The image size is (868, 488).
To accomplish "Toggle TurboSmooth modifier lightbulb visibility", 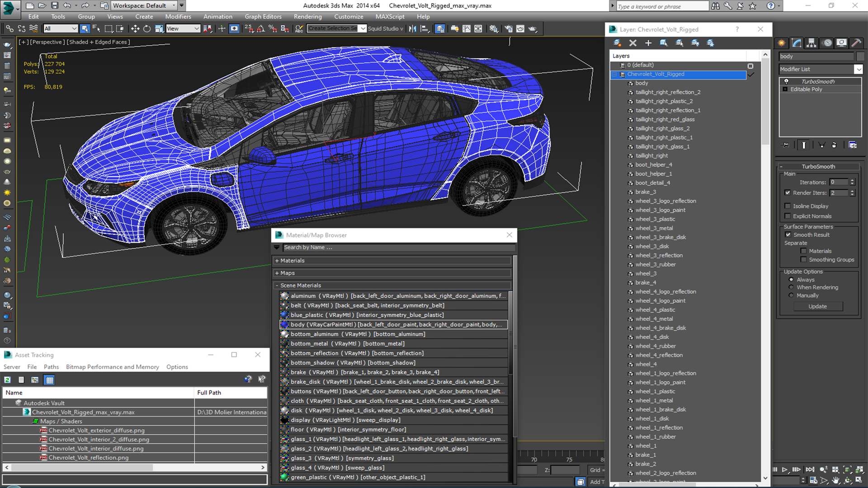I will point(786,81).
